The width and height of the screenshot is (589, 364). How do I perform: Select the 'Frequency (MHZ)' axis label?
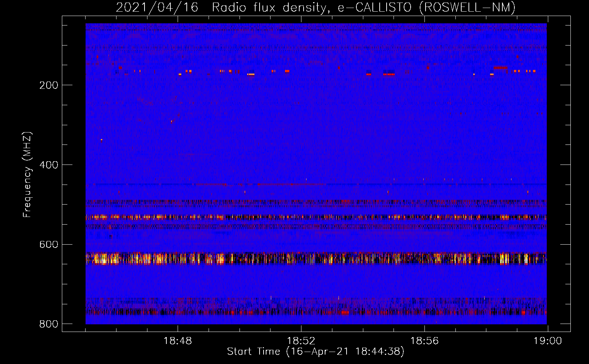pos(27,175)
